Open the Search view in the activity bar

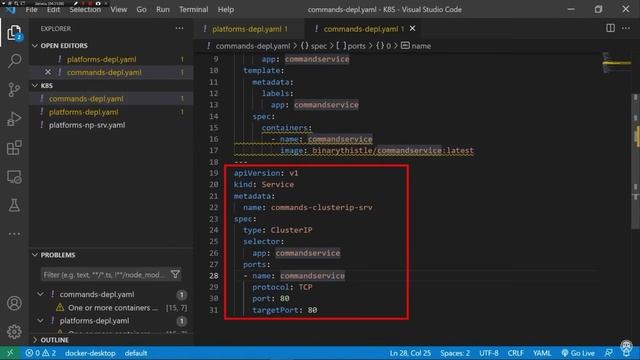(x=14, y=61)
